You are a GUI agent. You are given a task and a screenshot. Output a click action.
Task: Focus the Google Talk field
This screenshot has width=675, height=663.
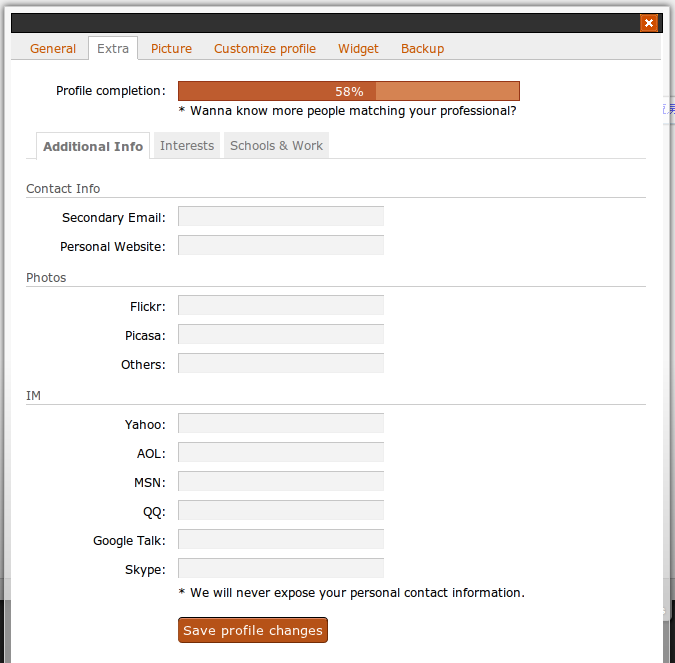click(281, 540)
